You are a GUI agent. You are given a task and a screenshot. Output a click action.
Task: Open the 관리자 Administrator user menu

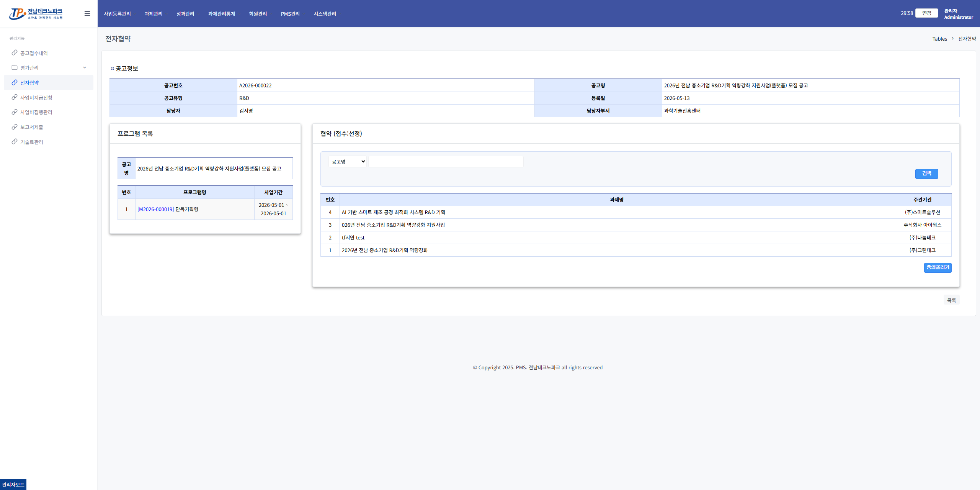coord(958,14)
